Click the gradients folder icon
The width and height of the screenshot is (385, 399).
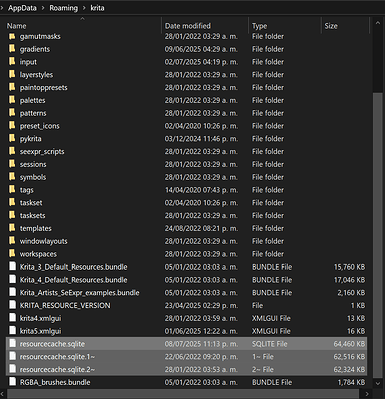(12, 49)
